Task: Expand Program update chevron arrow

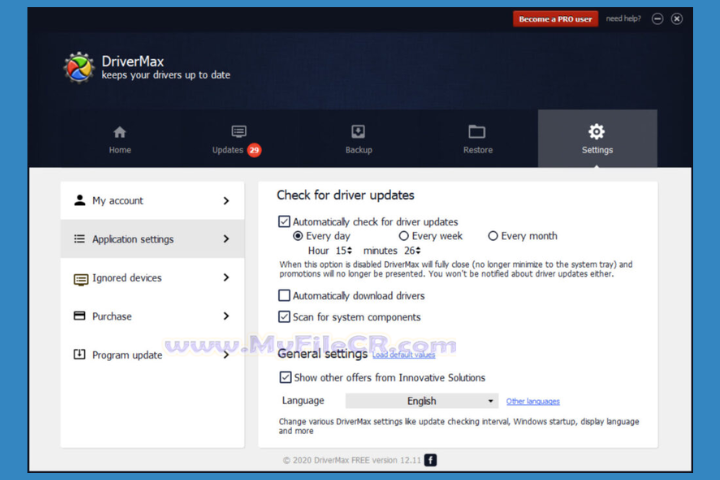Action: (x=226, y=355)
